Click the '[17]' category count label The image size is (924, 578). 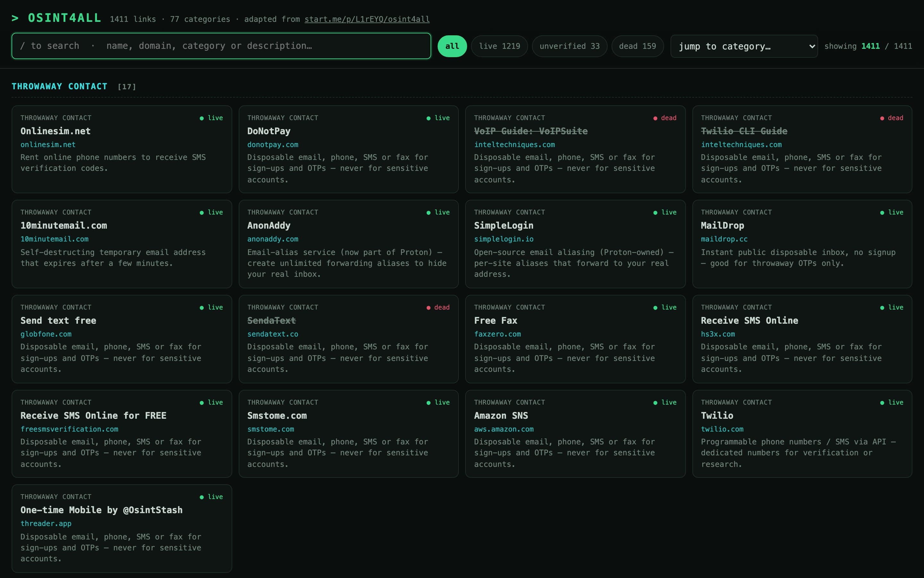click(x=127, y=87)
